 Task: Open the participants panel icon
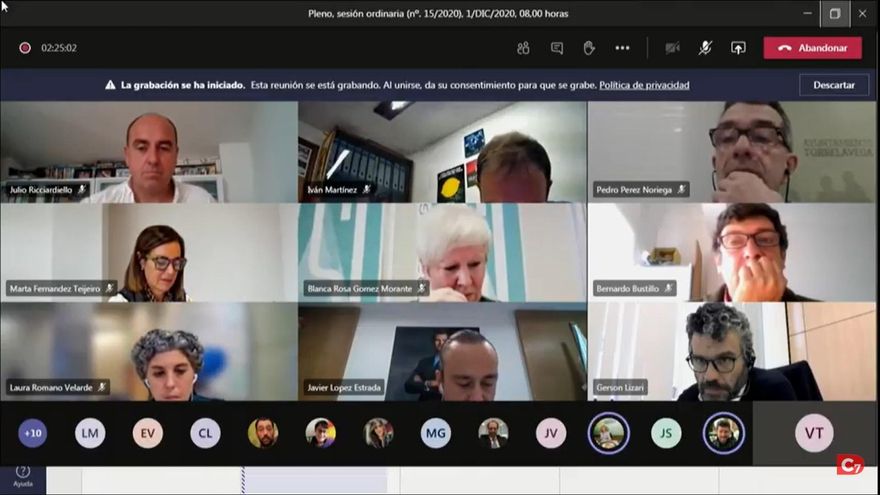[523, 48]
